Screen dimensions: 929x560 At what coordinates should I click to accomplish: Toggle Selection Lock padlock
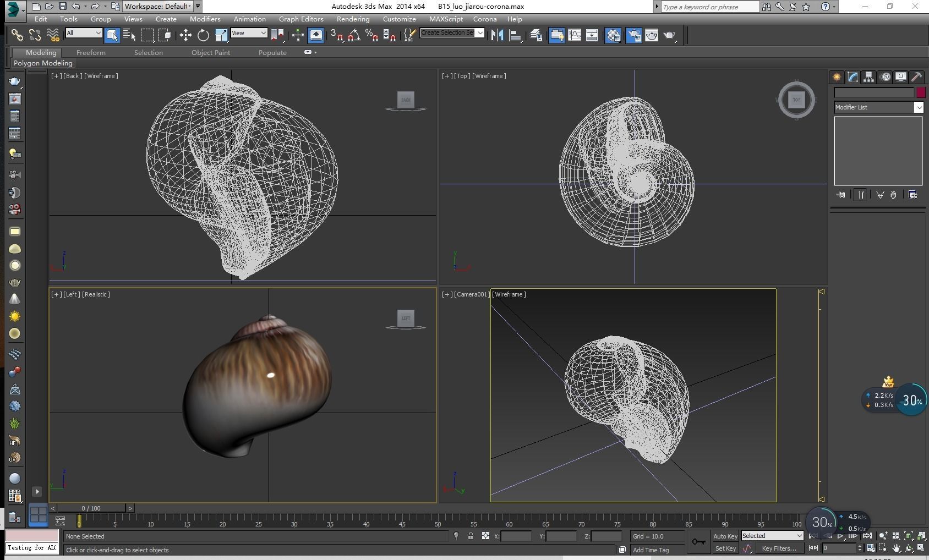tap(471, 536)
